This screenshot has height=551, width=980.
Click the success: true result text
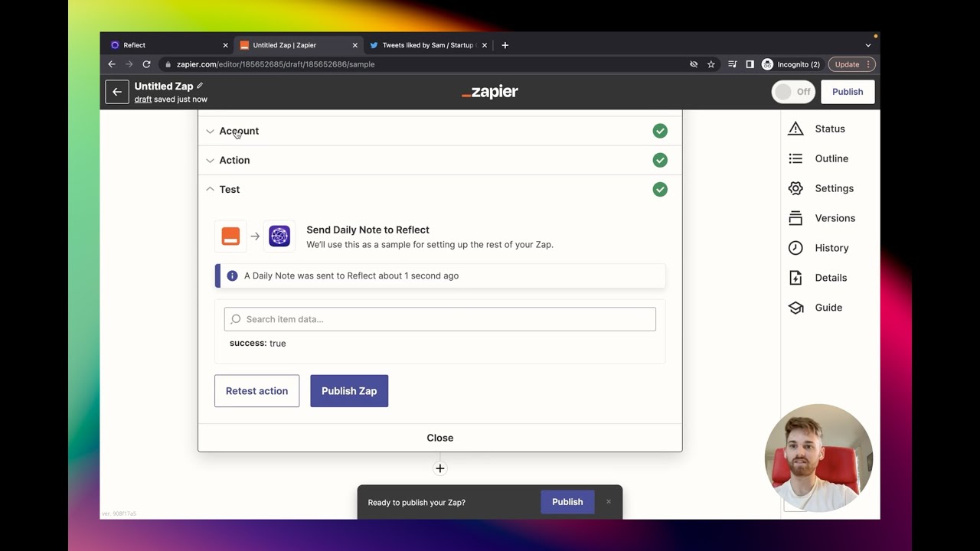tap(258, 344)
